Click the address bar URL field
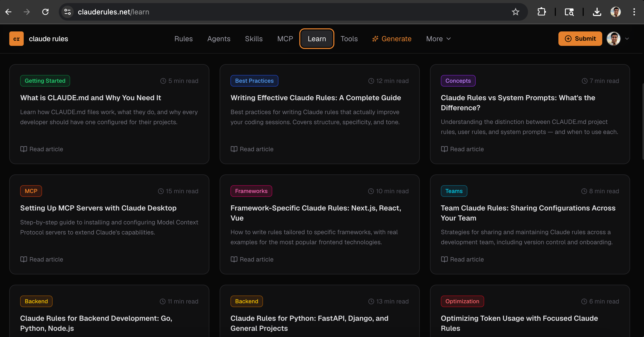 [284, 12]
